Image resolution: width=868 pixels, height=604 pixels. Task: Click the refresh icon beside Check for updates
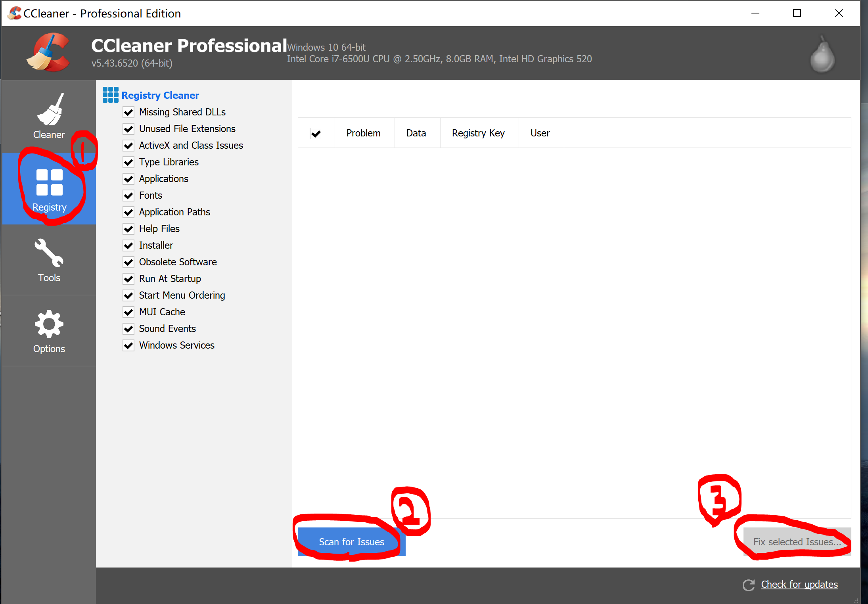click(x=749, y=585)
